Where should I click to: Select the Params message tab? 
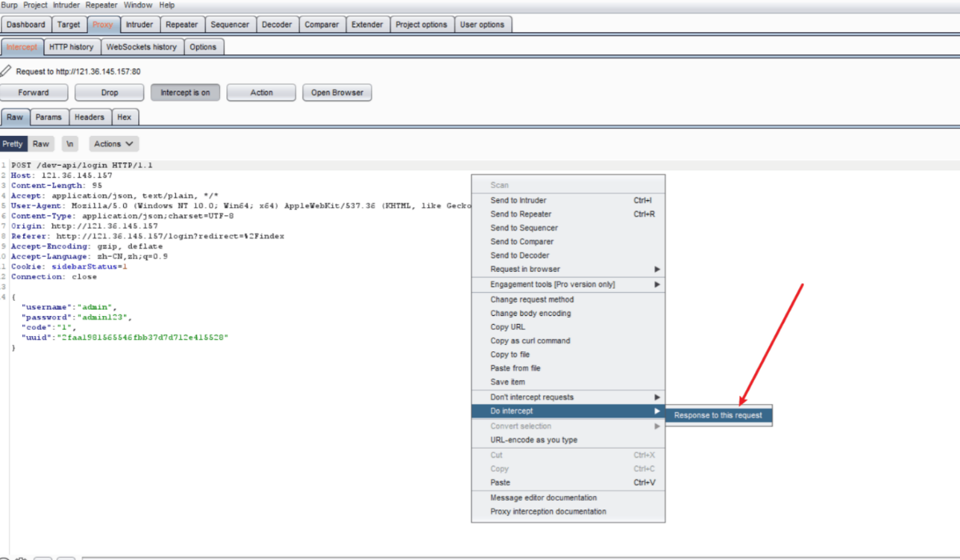click(49, 118)
